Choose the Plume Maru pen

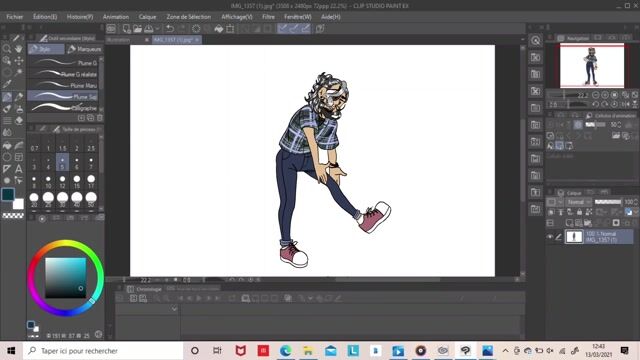point(62,85)
